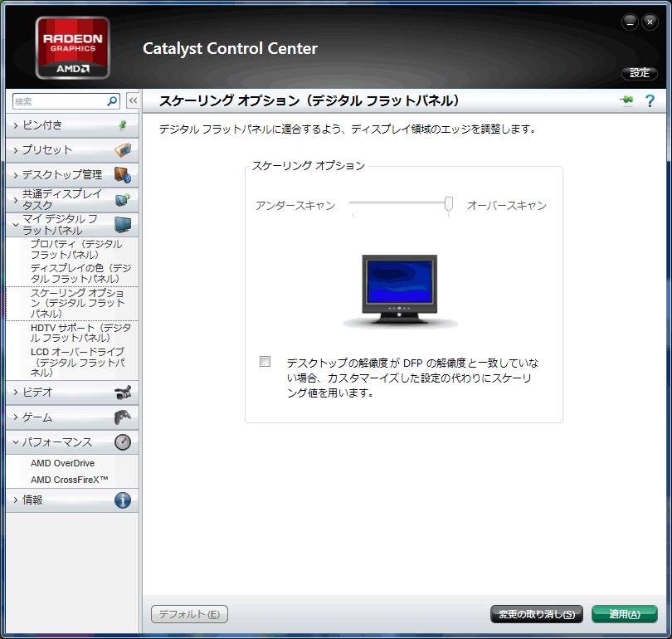Click the search magnifier icon
672x639 pixels.
(x=112, y=101)
